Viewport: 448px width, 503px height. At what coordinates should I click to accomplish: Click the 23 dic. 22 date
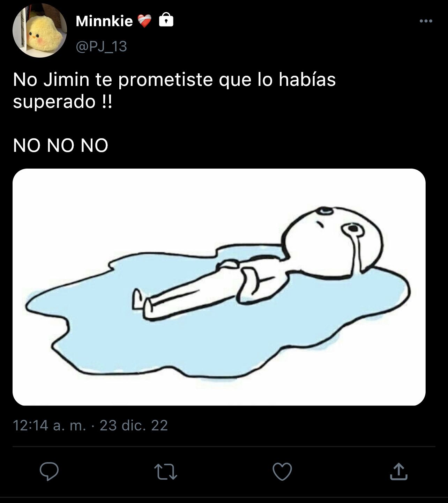pyautogui.click(x=134, y=425)
